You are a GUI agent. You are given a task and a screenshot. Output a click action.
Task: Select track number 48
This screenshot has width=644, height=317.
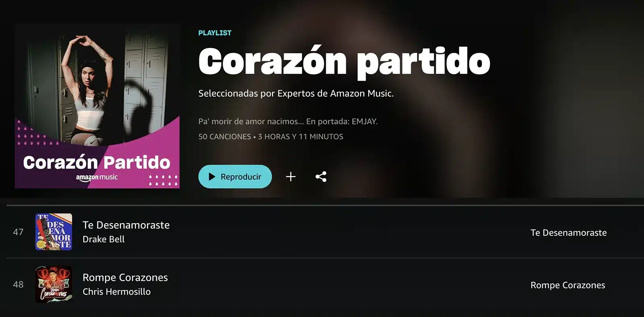(x=18, y=284)
